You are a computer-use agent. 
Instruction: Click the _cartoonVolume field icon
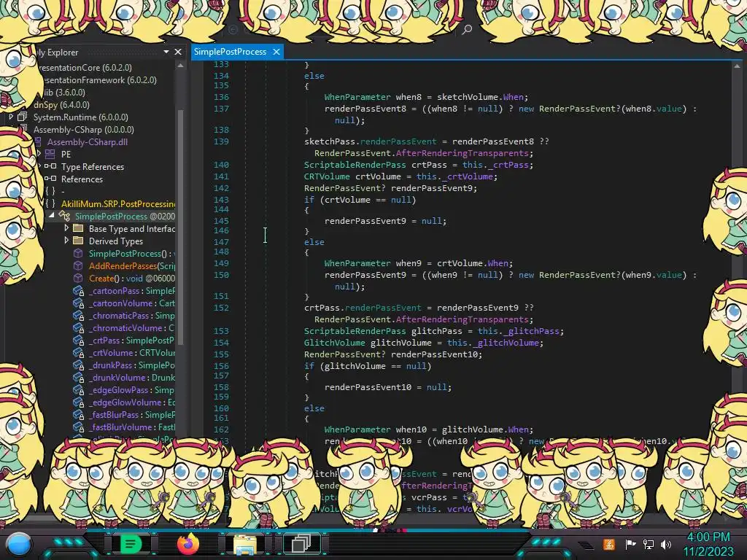point(79,303)
